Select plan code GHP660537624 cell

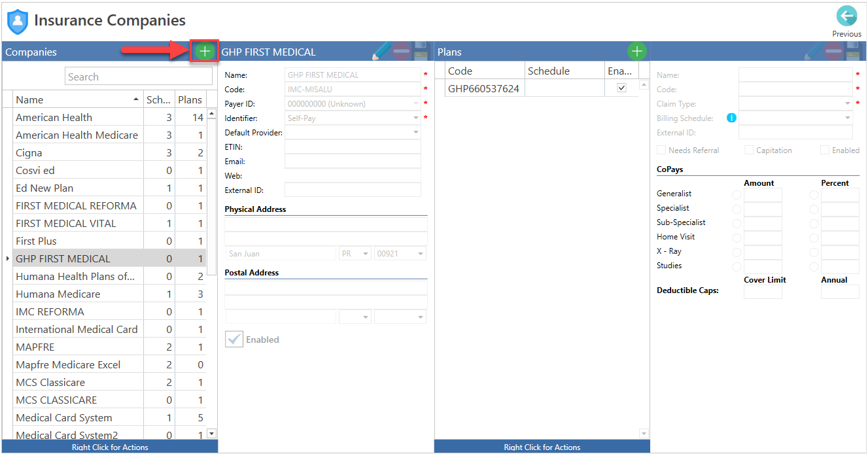pos(485,88)
